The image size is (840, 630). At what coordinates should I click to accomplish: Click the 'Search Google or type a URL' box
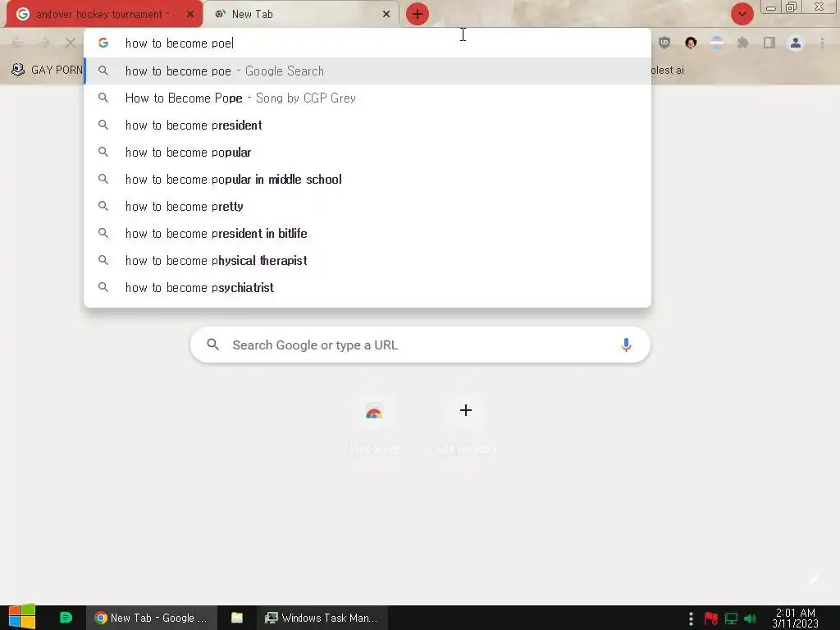pos(420,345)
